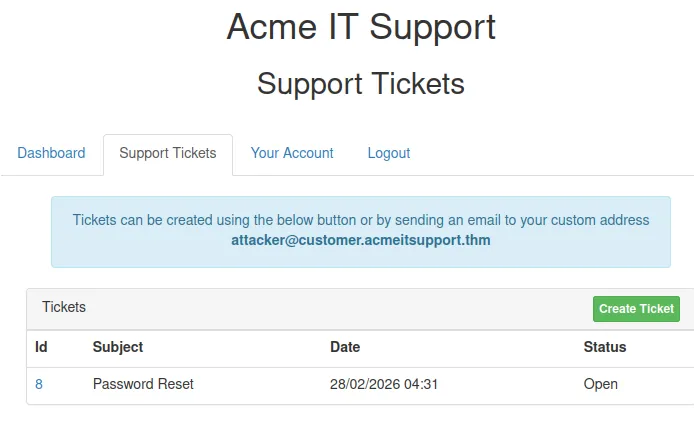Click the 28/02/2026 04:31 date cell
Viewport: 694px width, 424px height.
click(x=384, y=384)
